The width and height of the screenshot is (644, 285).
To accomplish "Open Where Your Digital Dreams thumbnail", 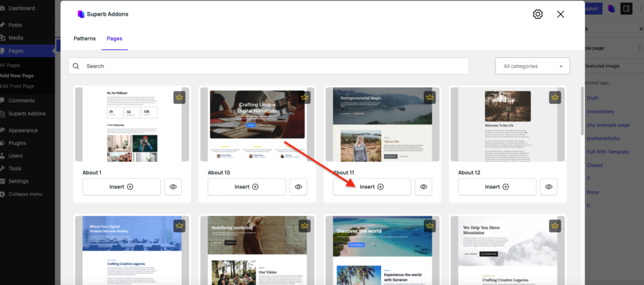I will pyautogui.click(x=132, y=250).
